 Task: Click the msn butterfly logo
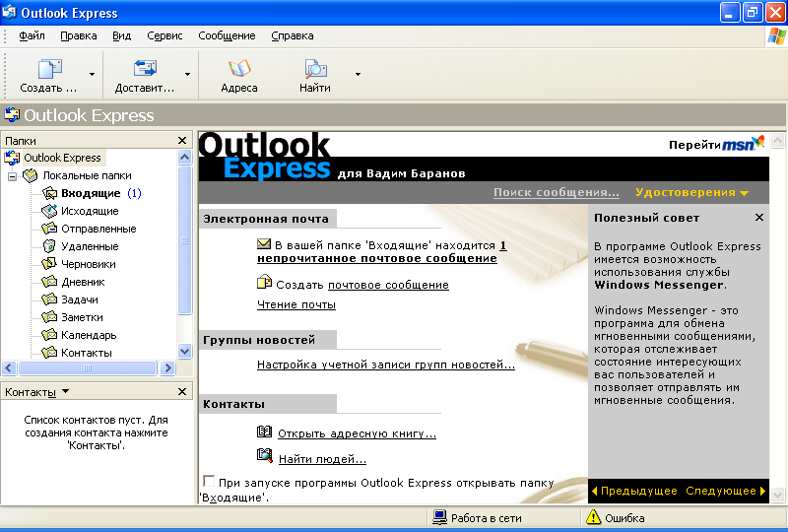(744, 143)
